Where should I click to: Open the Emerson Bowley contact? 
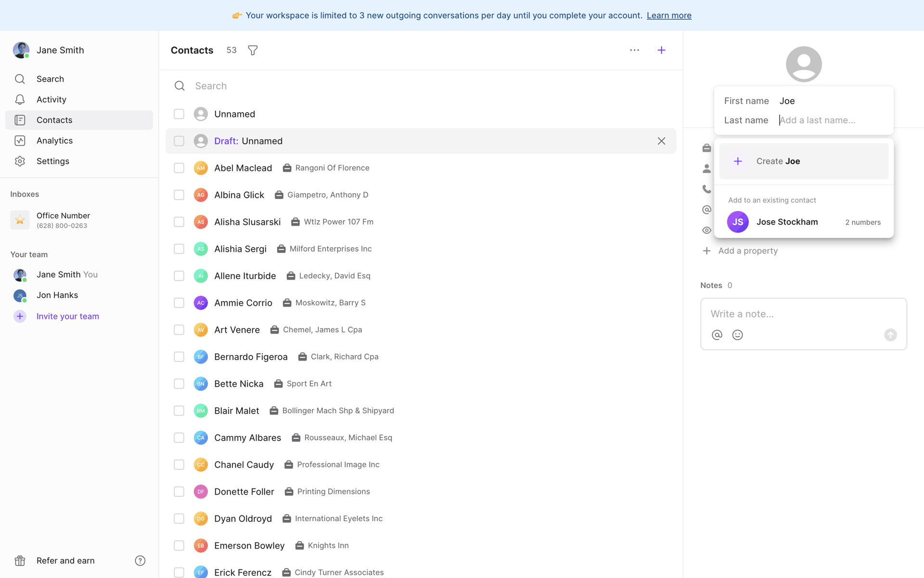point(421,545)
